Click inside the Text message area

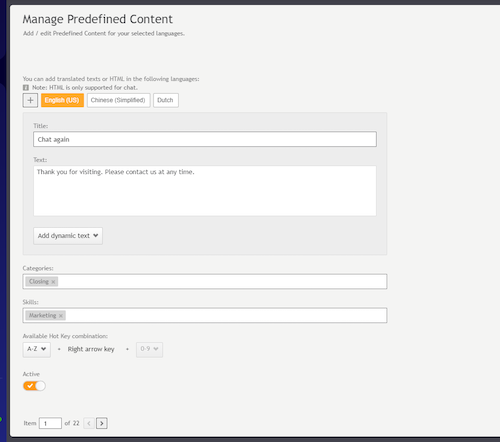(x=205, y=191)
